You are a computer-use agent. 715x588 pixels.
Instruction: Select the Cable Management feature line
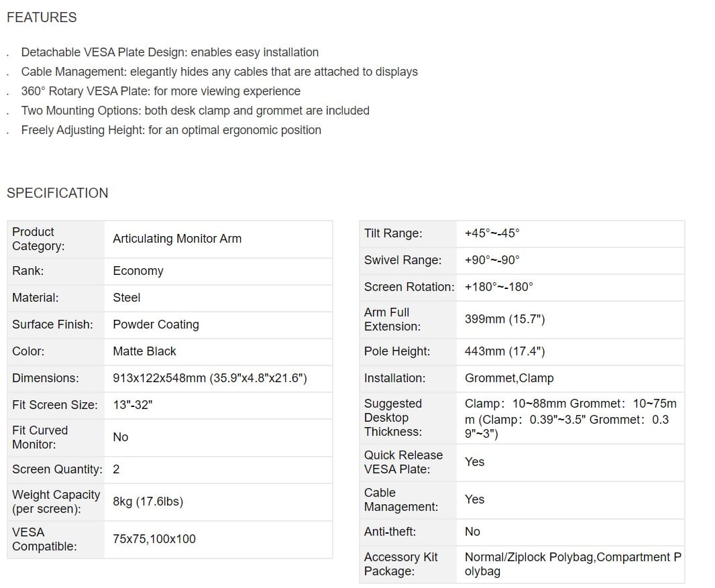click(x=219, y=72)
